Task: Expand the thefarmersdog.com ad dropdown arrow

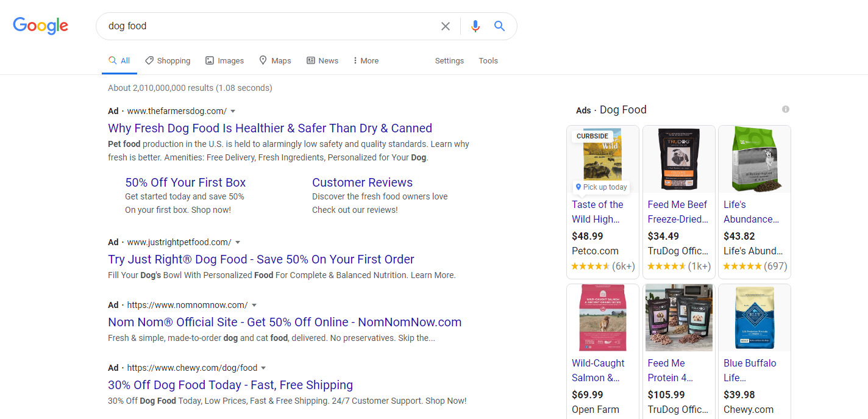Action: coord(233,111)
